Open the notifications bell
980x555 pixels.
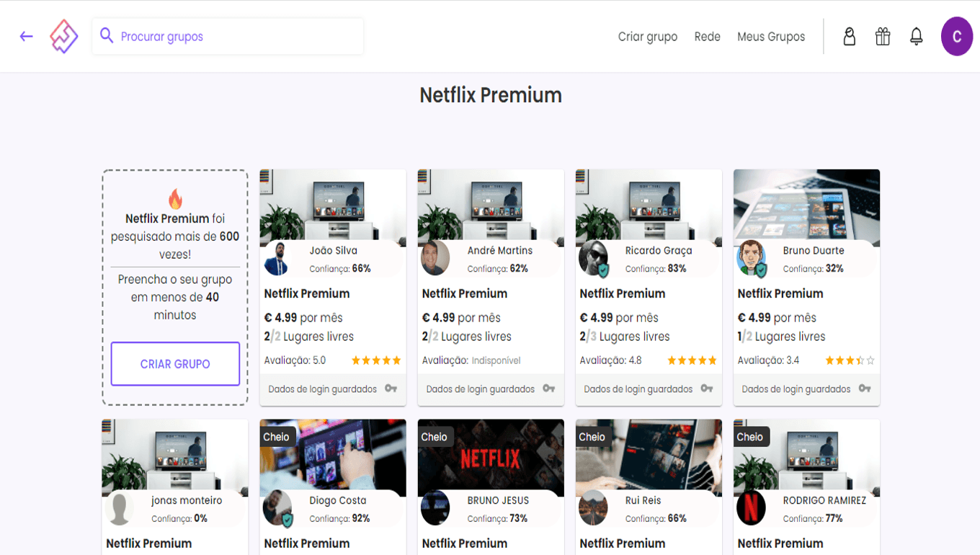click(916, 36)
